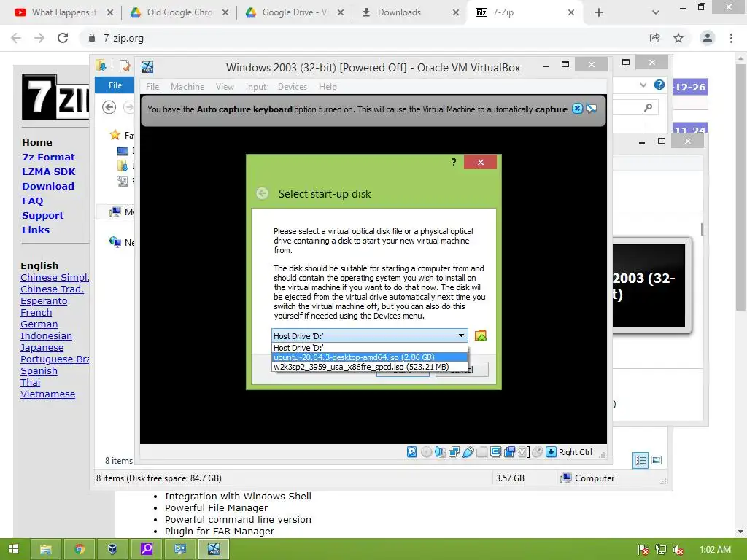The image size is (747, 560).
Task: Click the question mark help button in dialog
Action: click(x=454, y=162)
